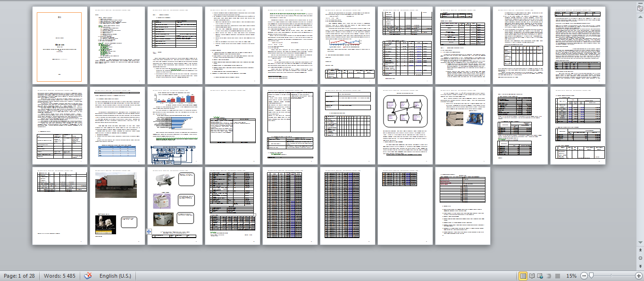Click the Previous Page double-arrow button
This screenshot has width=644, height=281.
640,250
